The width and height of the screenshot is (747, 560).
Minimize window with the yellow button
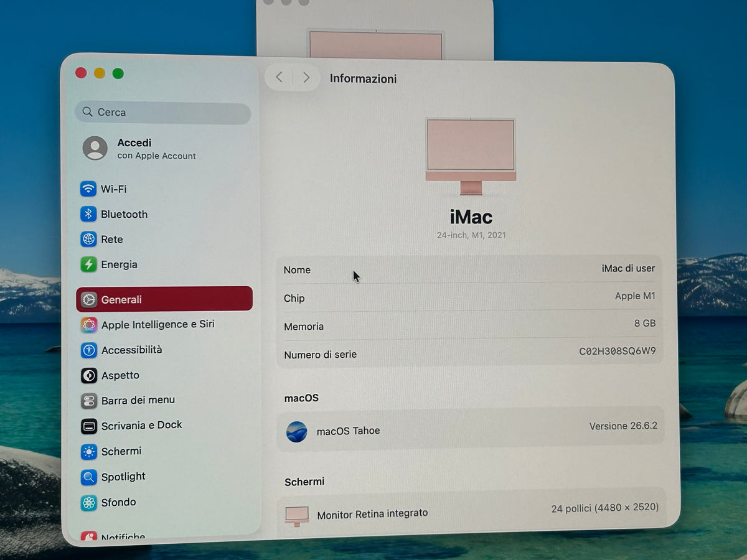(100, 73)
